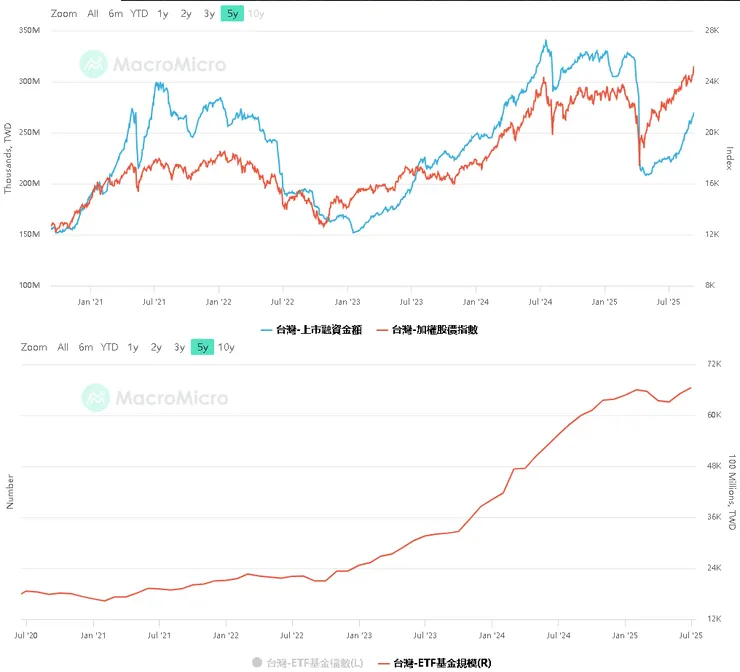Set the ETF chart zoom to 3y
Image resolution: width=740 pixels, height=672 pixels.
179,347
